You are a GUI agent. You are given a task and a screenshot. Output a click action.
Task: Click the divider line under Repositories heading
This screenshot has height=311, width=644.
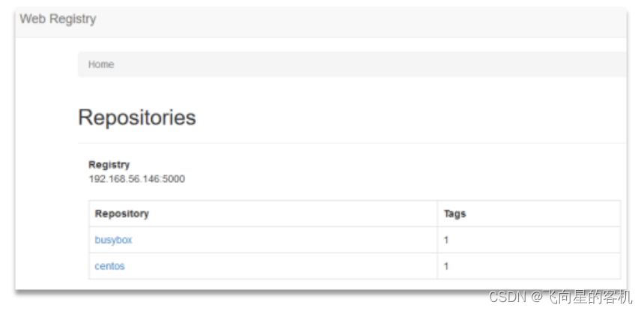tap(352, 142)
